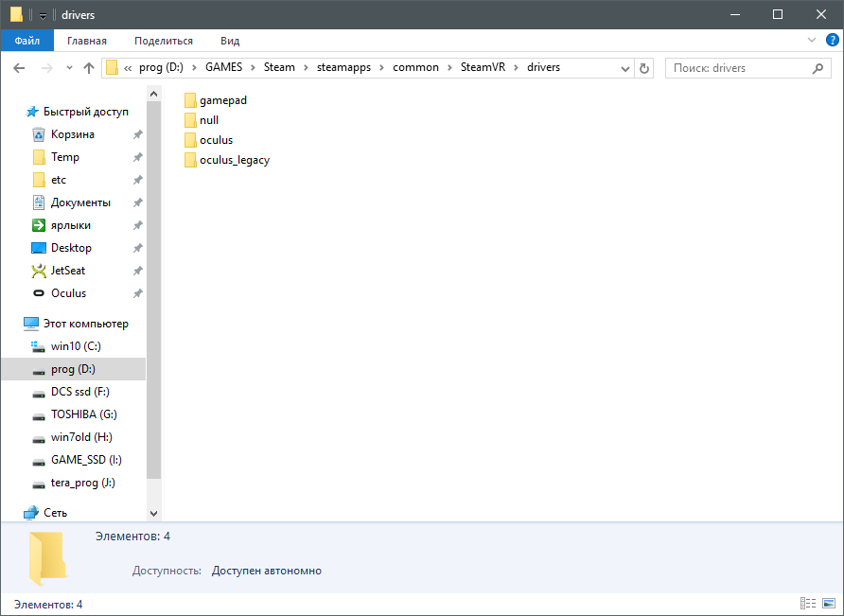Open the Quick Access Toolbar customize dropdown
This screenshot has height=616, width=844.
(44, 15)
